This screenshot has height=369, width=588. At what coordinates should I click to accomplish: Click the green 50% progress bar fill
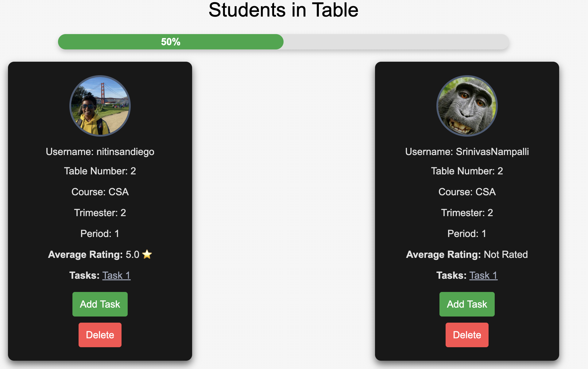pyautogui.click(x=171, y=42)
